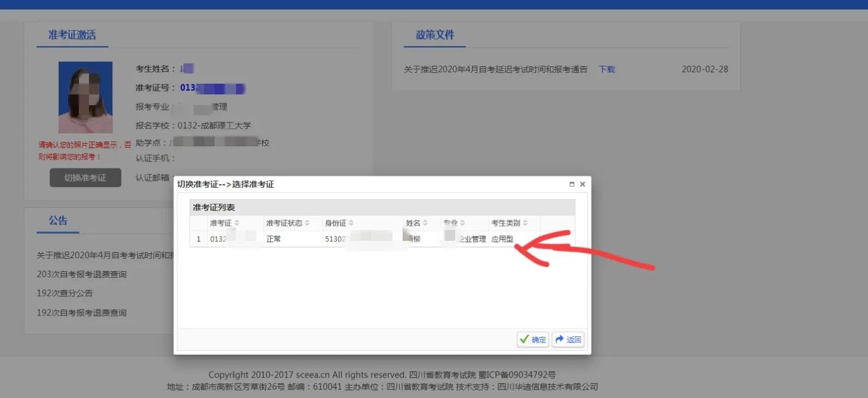Select the 正常 status cell in row 1
Image resolution: width=868 pixels, height=398 pixels.
pos(292,239)
